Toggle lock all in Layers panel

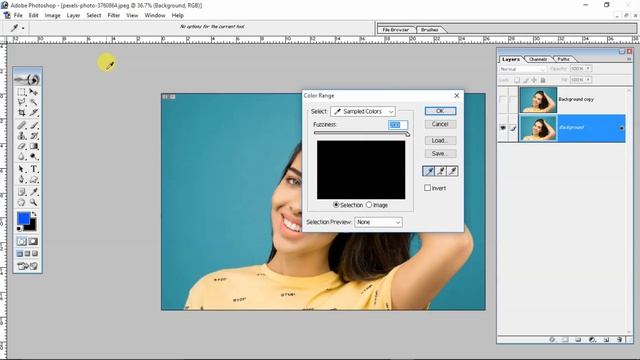click(543, 80)
